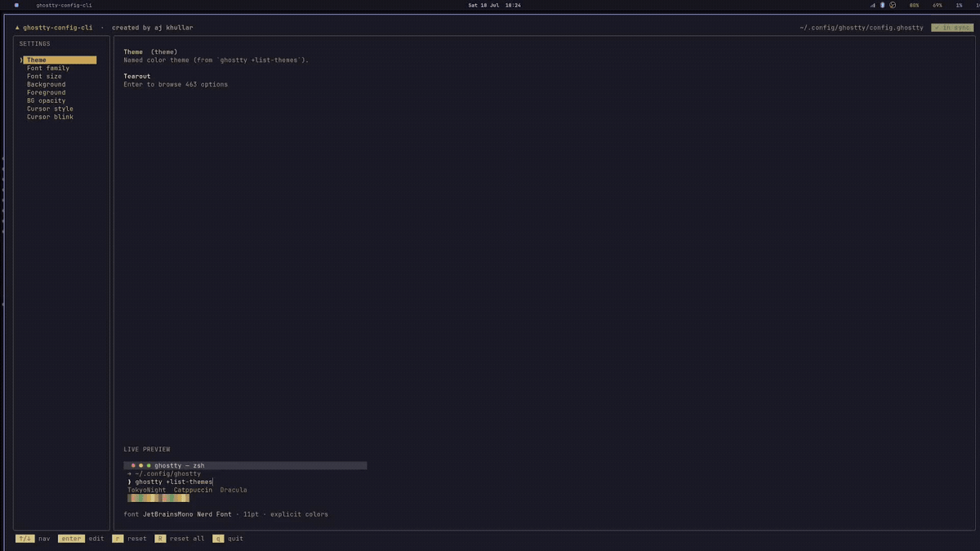This screenshot has width=980, height=551.
Task: Click Catppuccin in the preview output
Action: 194,490
